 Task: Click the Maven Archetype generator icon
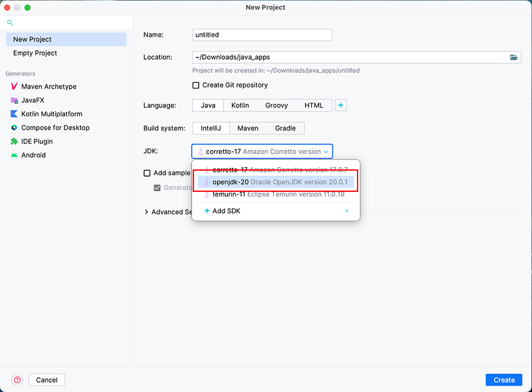pyautogui.click(x=14, y=86)
